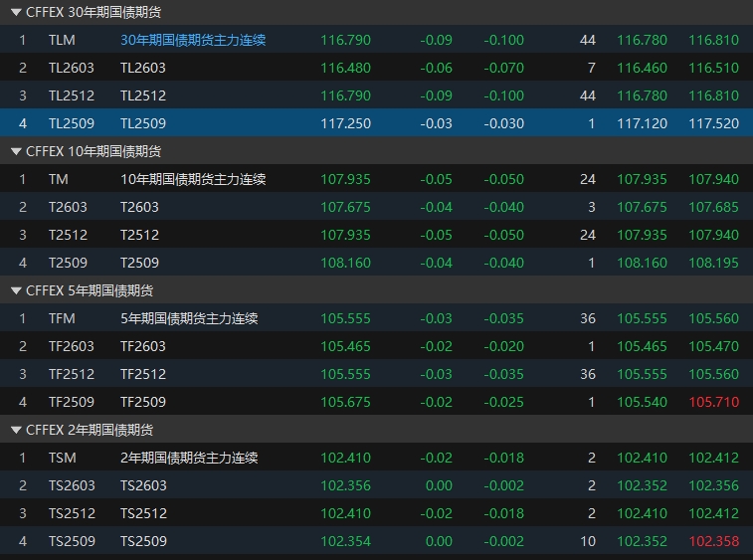Screen dimensions: 753x560
Task: Select the TLM code cell
Action: pos(62,40)
